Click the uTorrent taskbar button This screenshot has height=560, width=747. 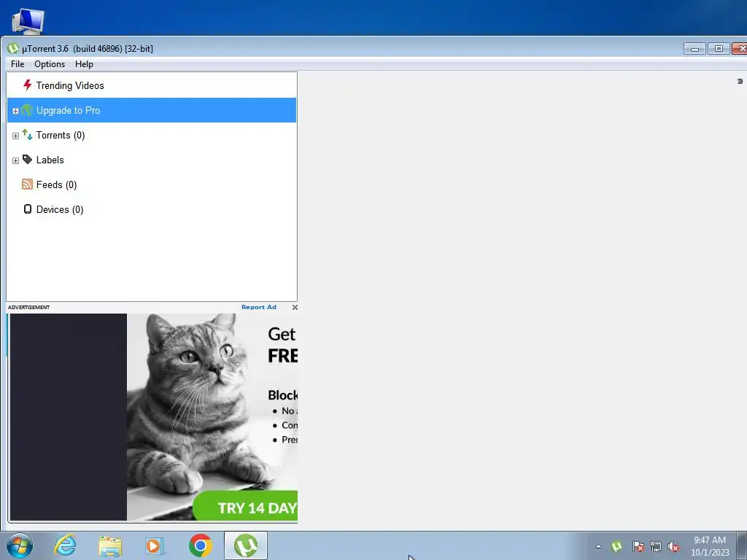coord(246,545)
